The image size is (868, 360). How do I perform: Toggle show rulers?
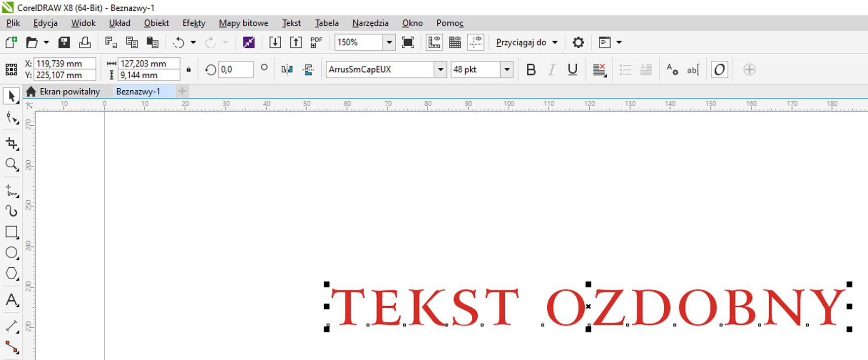tap(434, 43)
